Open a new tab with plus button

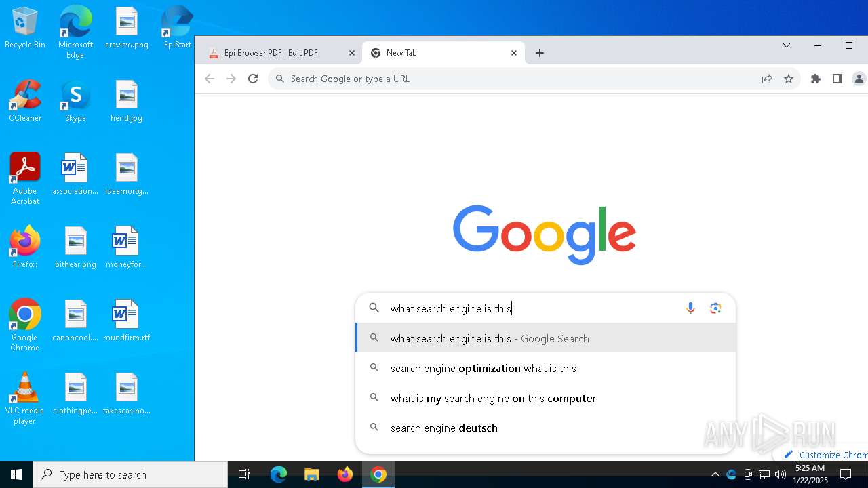point(540,53)
